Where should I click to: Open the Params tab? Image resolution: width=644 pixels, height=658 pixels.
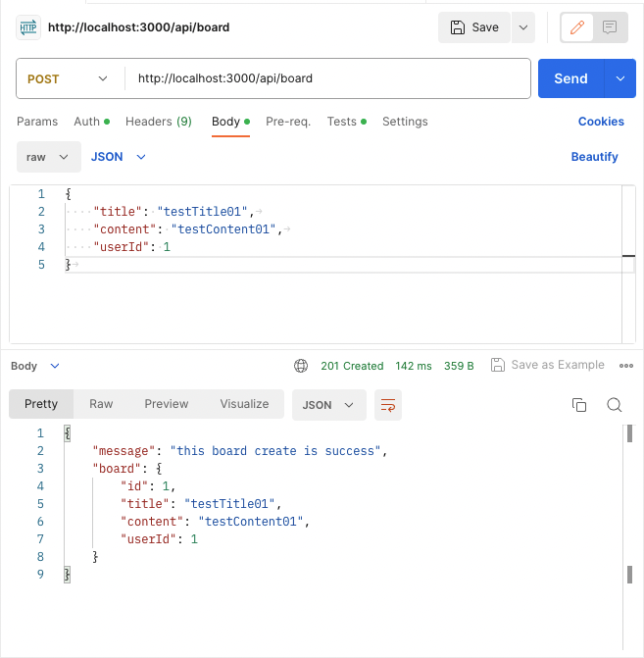[x=37, y=122]
